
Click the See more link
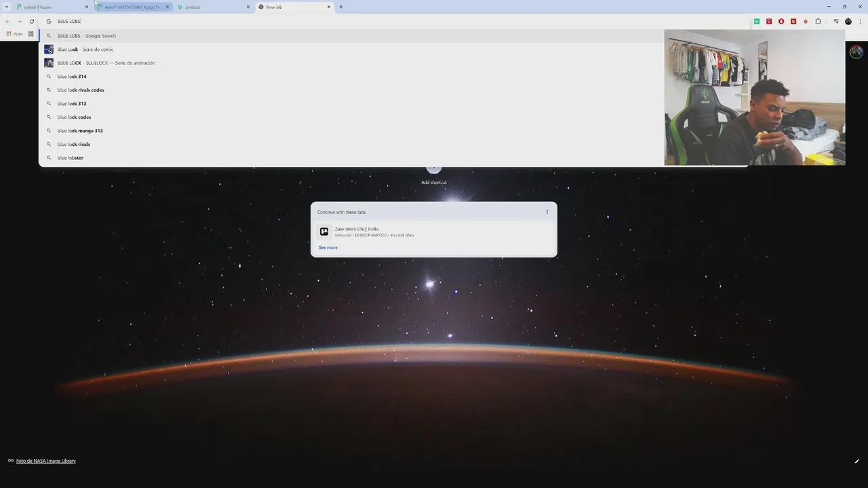(x=328, y=247)
